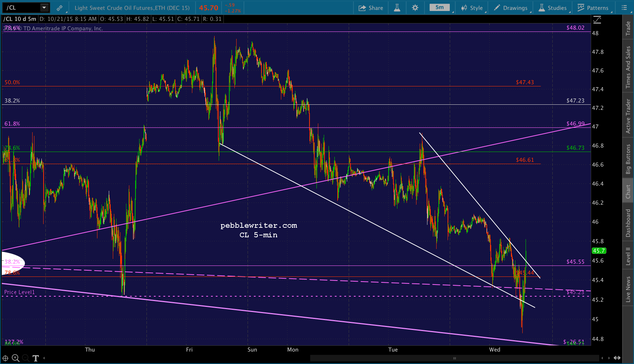
Task: Switch to the Active Trader side tab
Action: [628, 116]
